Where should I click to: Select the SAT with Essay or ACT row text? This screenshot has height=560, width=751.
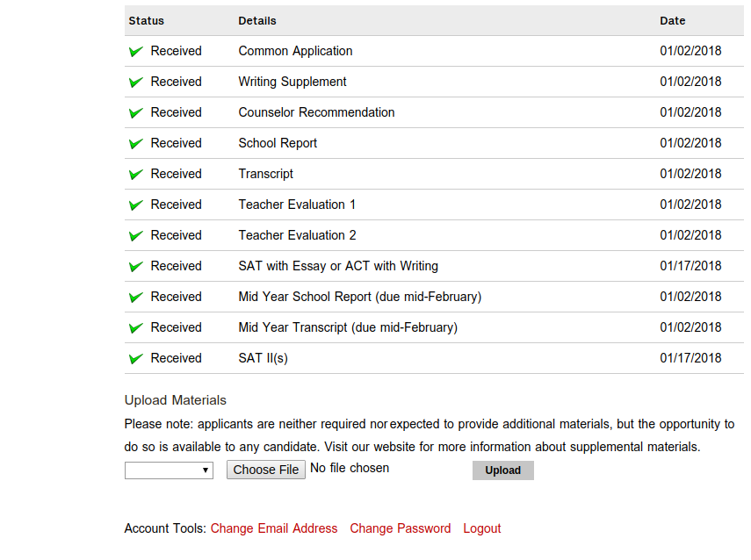tap(338, 266)
